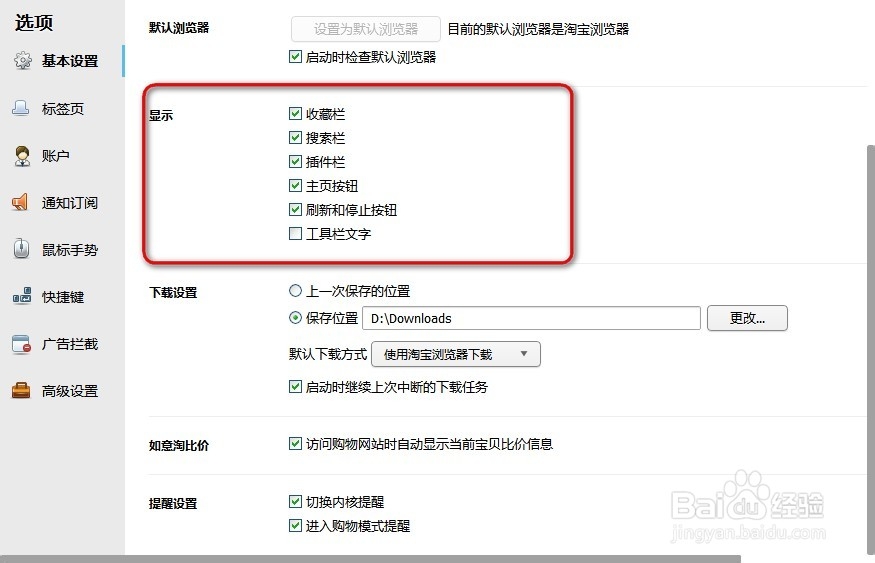This screenshot has height=563, width=875.
Task: Click the 鼠标手势 mouse icon
Action: click(x=22, y=250)
